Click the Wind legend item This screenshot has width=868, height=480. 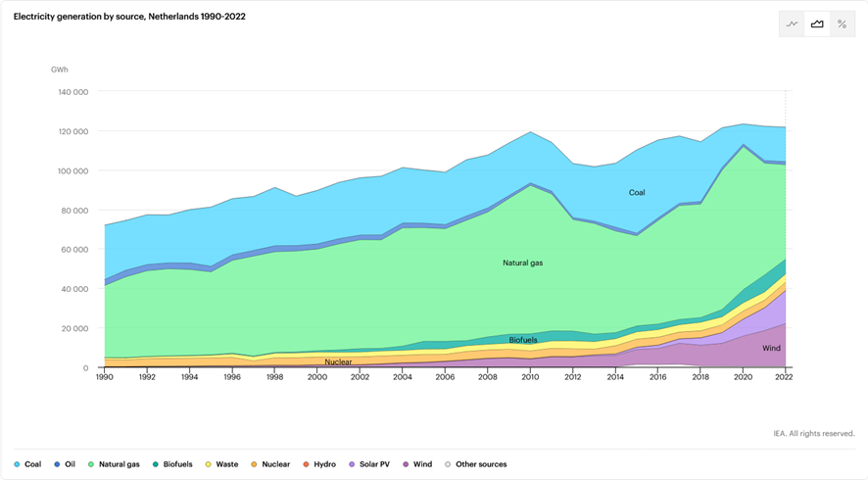tap(417, 464)
